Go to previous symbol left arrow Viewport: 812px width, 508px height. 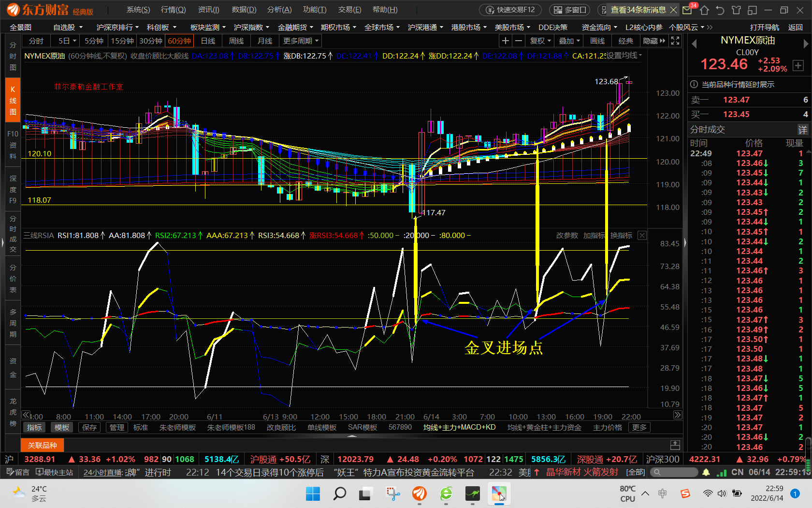click(694, 44)
